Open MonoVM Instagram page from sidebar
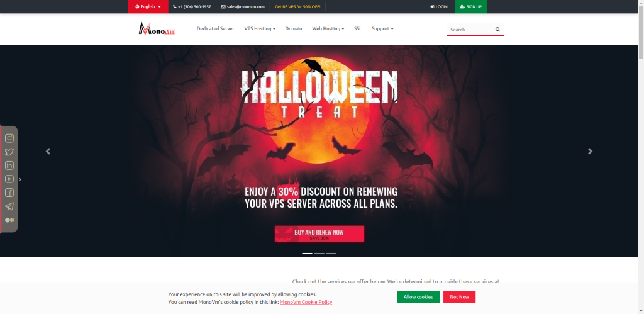644x314 pixels. coord(9,138)
